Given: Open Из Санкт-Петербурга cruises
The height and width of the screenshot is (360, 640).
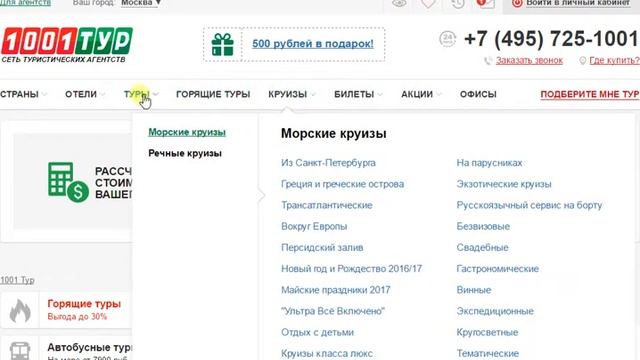Looking at the screenshot, I should coord(328,163).
